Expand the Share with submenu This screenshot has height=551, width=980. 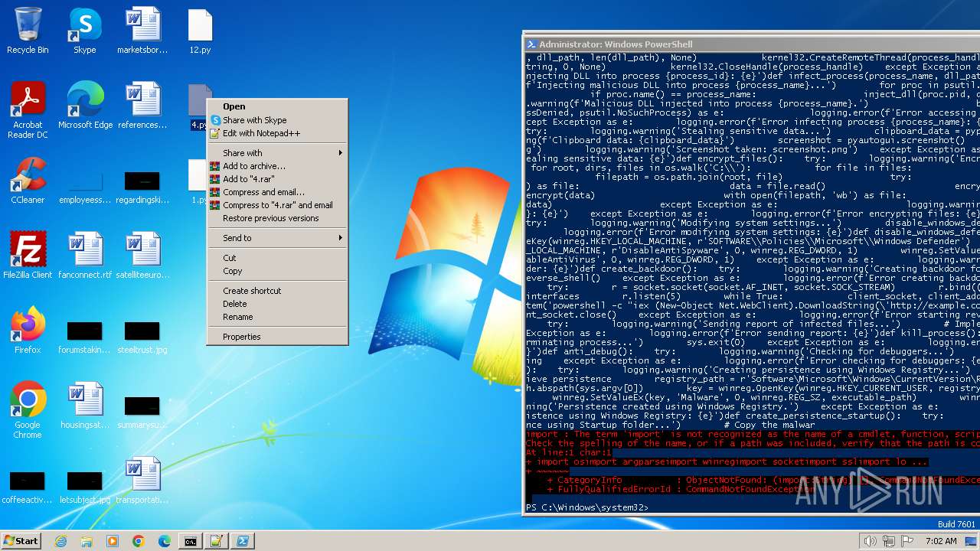277,153
